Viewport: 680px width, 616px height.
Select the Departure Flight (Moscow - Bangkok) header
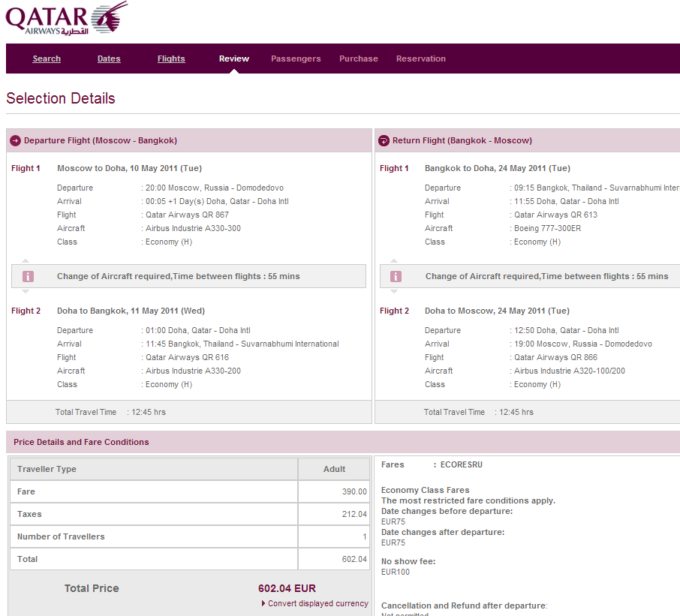189,140
